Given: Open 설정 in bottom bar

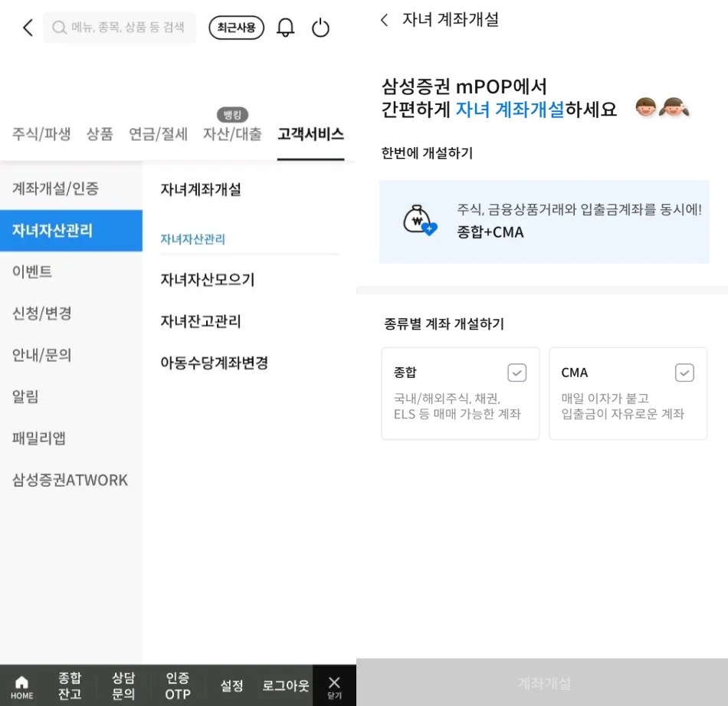Looking at the screenshot, I should (231, 685).
